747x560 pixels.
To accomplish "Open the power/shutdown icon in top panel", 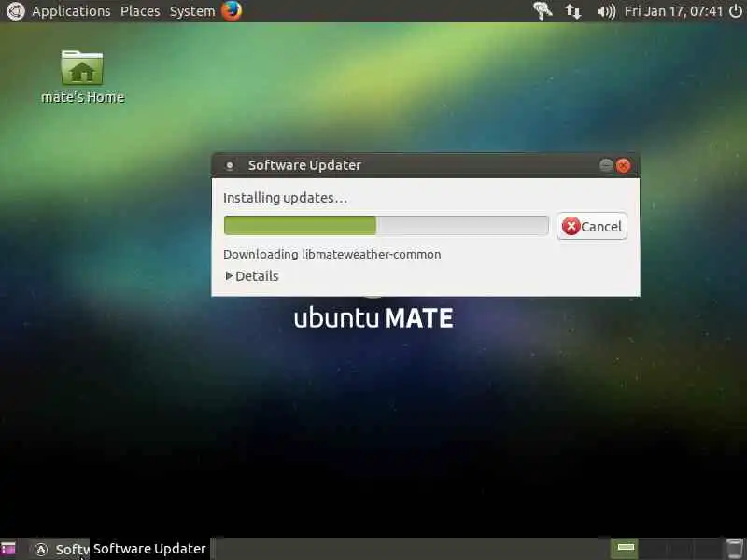I will pos(736,11).
